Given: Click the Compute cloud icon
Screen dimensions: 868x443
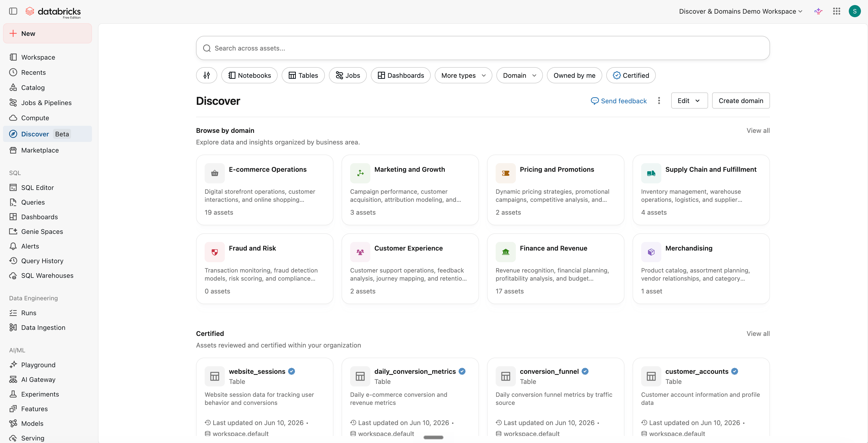Looking at the screenshot, I should click(x=13, y=118).
